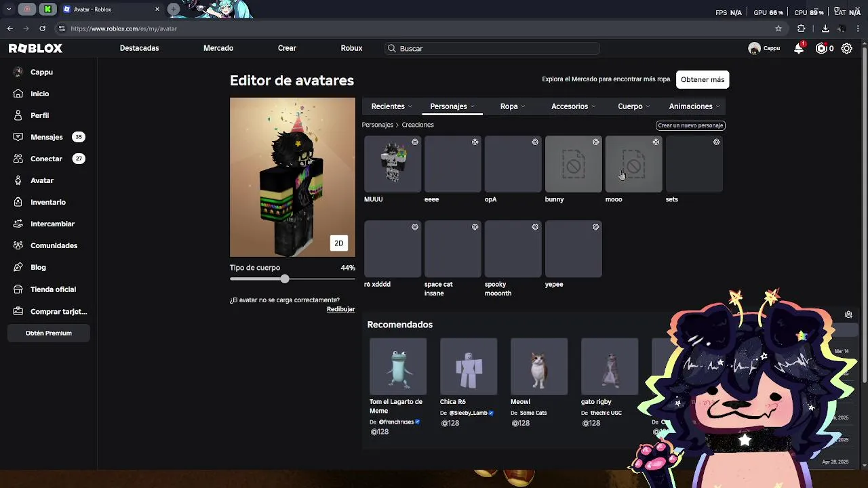The image size is (868, 488).
Task: Open the Perfil sidebar icon
Action: pyautogui.click(x=18, y=115)
